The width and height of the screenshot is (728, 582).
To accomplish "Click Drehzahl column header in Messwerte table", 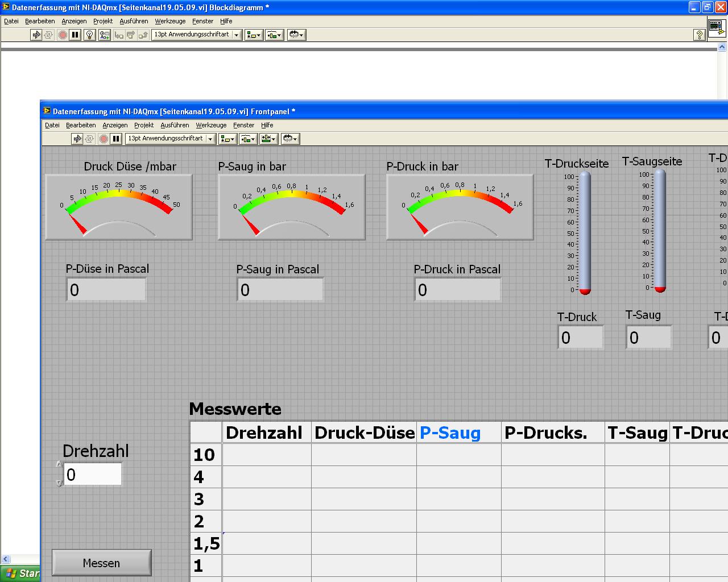I will [267, 433].
